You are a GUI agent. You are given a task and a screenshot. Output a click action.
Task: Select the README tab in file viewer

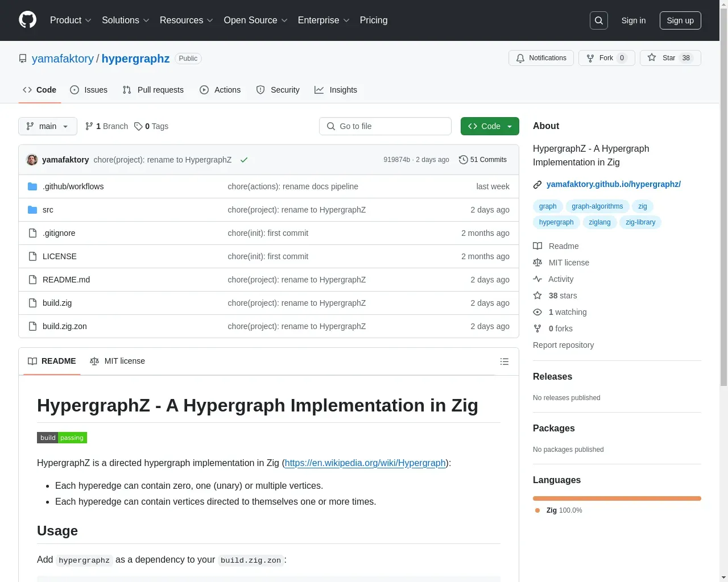point(52,361)
